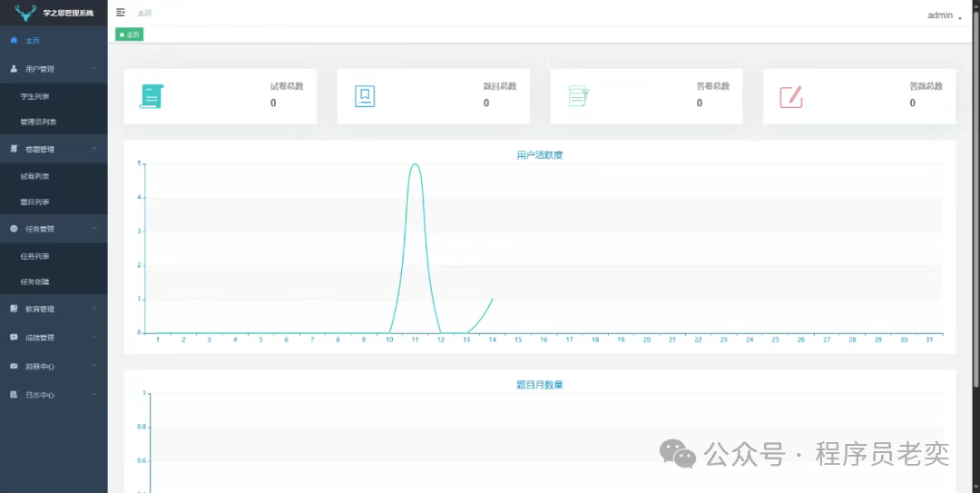This screenshot has height=493, width=980.
Task: Click the 试卷总数 label
Action: [287, 86]
